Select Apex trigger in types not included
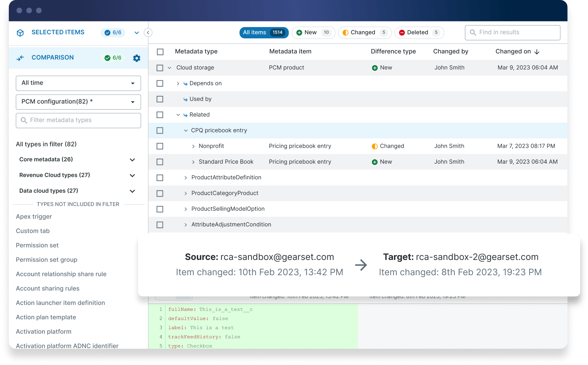The width and height of the screenshot is (588, 365). 34,217
